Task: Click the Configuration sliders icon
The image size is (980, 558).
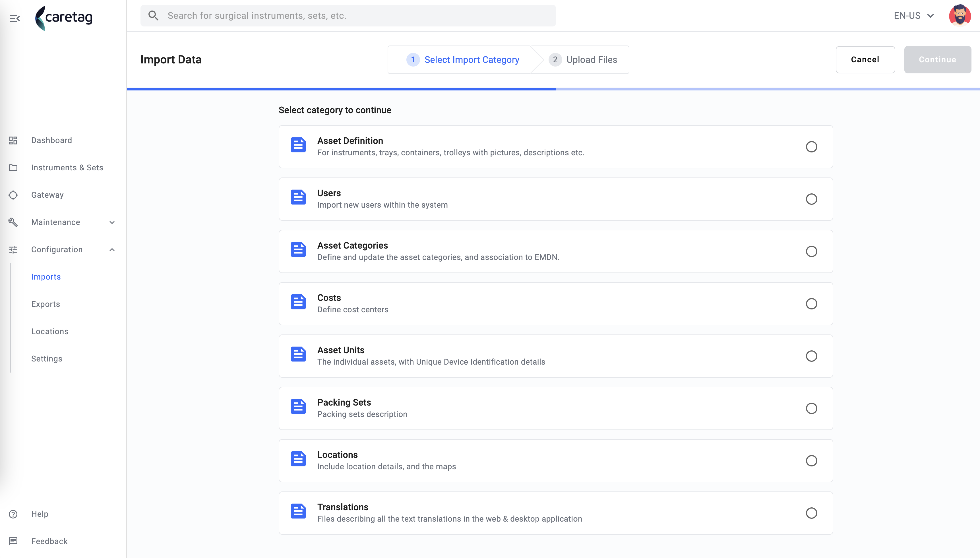Action: (x=13, y=249)
